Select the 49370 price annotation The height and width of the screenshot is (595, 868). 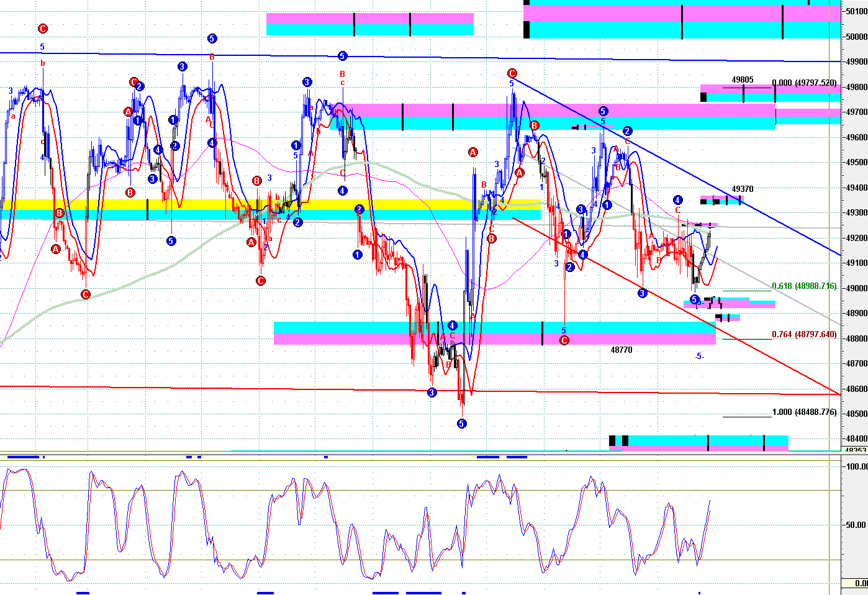coord(743,189)
